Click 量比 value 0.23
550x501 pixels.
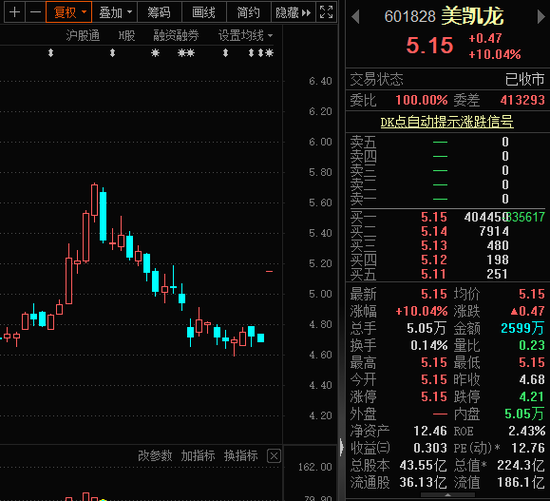(x=531, y=346)
